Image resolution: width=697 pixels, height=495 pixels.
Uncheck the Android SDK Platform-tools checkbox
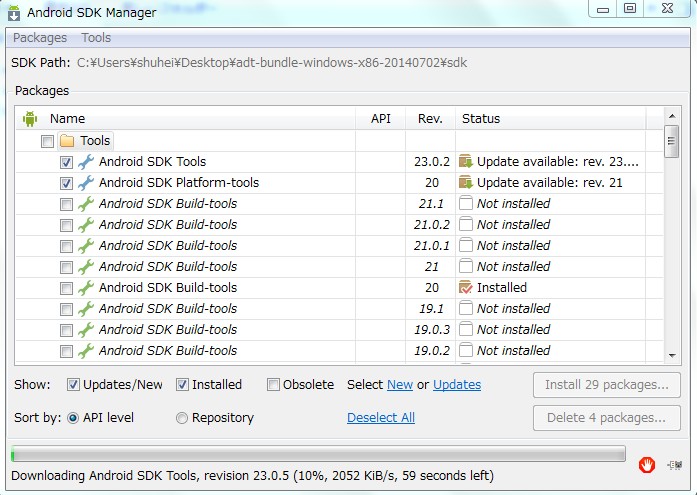pos(66,183)
